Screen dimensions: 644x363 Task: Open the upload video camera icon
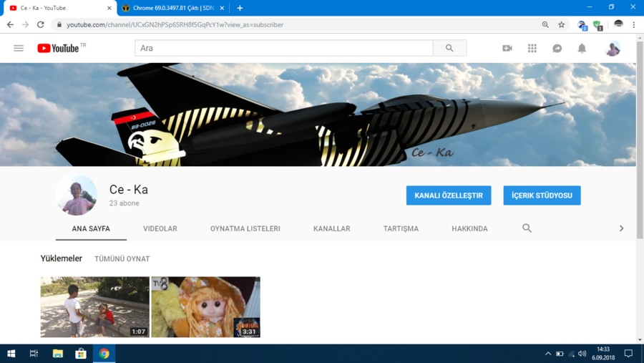point(507,48)
